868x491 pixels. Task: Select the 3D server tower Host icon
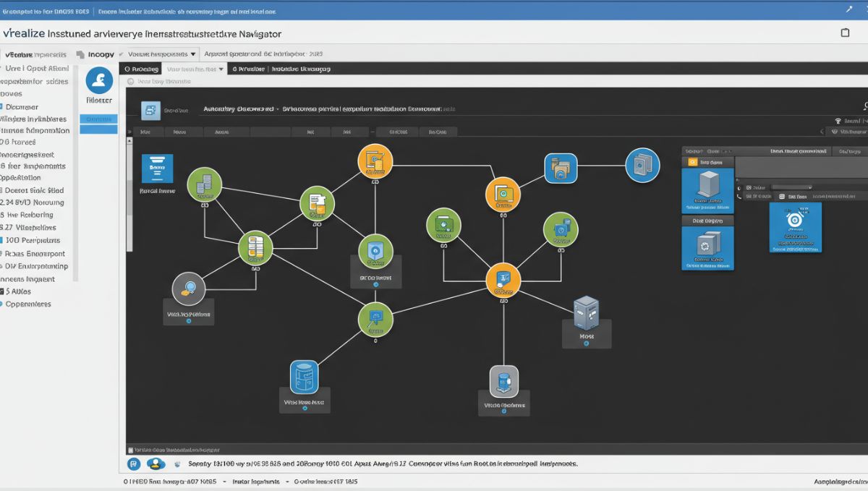tap(586, 312)
